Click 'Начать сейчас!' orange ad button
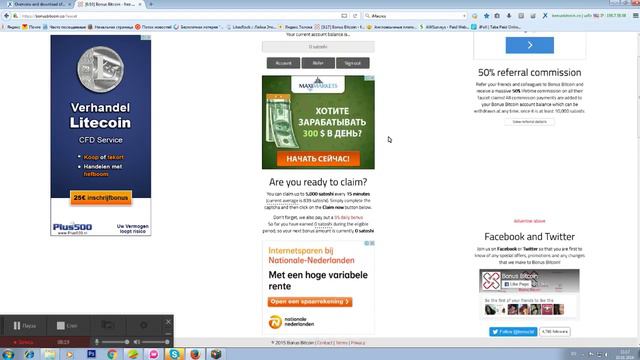Image resolution: width=640 pixels, height=360 pixels. 318,159
